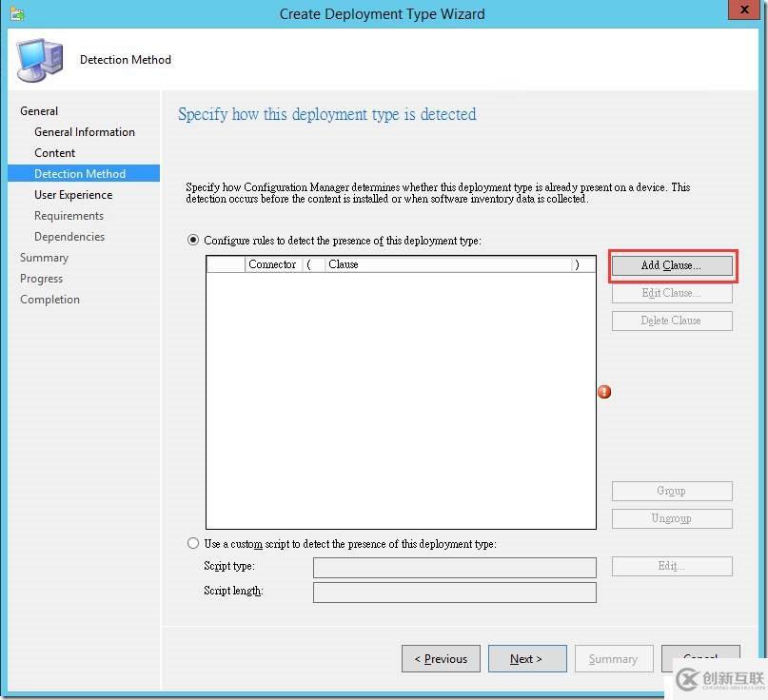Viewport: 768px width, 700px height.
Task: Click the Edit script button
Action: click(672, 566)
